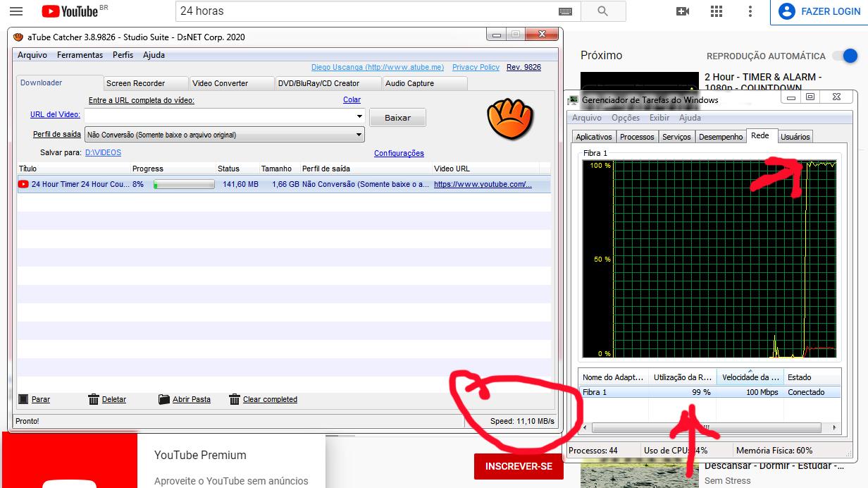Click the Deletar trash icon
The width and height of the screenshot is (868, 488).
[94, 399]
